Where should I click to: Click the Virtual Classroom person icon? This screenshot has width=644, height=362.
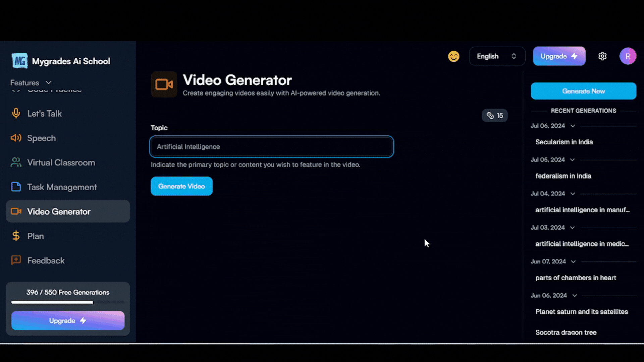(16, 162)
